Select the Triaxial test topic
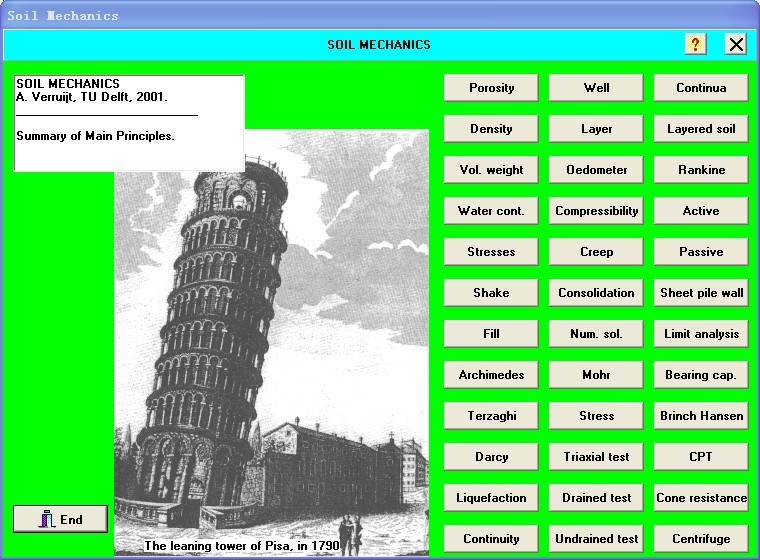Screen dimensions: 760x560 596,457
